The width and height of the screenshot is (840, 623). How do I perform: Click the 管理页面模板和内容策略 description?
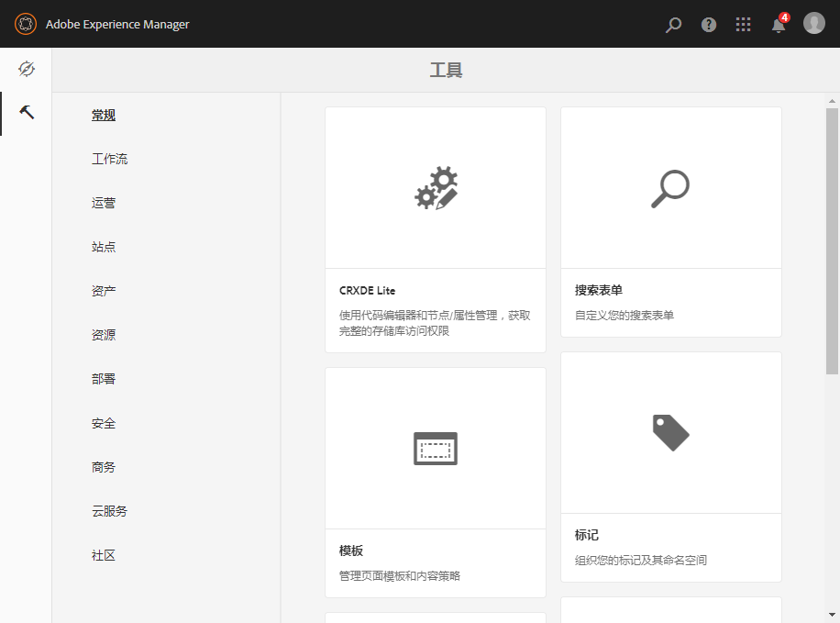tap(400, 576)
